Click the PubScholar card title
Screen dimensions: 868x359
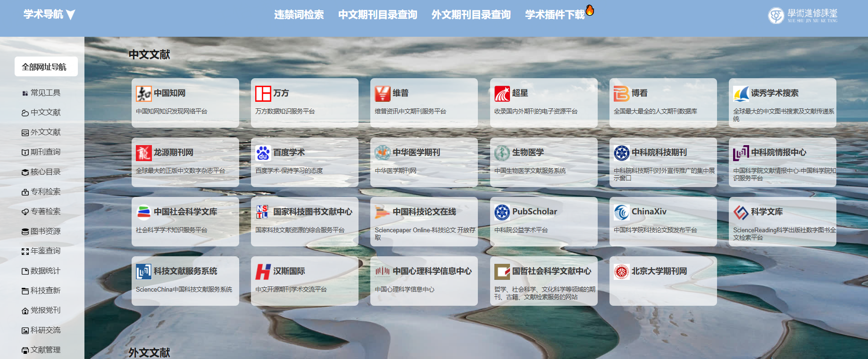pyautogui.click(x=535, y=212)
